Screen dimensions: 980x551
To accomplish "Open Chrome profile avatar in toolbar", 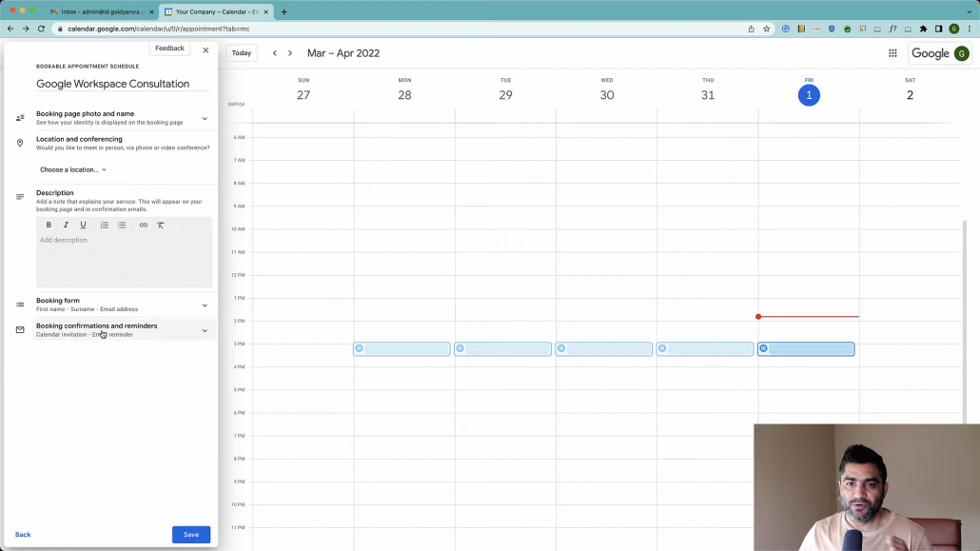I will point(953,29).
